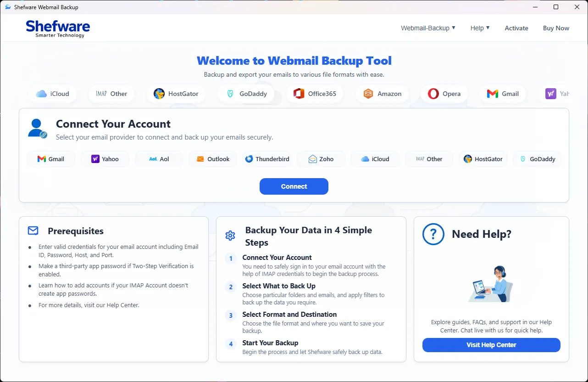Choose GoDaddy under Connect Your Account
The width and height of the screenshot is (588, 382).
click(x=537, y=159)
